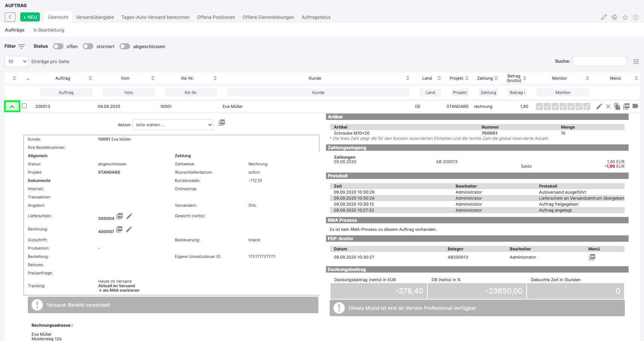Mark page as favorite with star icon
Screen dimensions: 644x341
coord(625,17)
